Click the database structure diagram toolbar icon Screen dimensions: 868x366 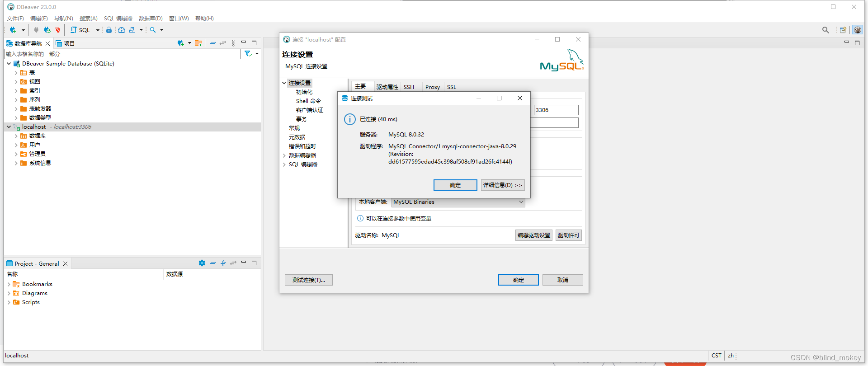point(132,30)
